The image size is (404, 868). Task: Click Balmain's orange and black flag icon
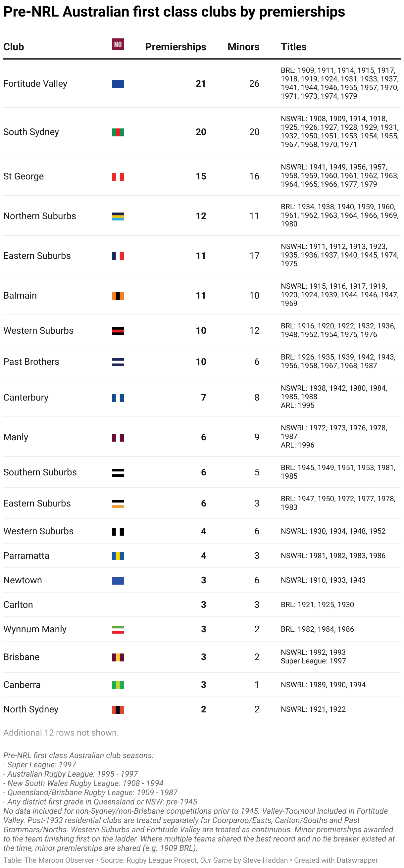(118, 296)
